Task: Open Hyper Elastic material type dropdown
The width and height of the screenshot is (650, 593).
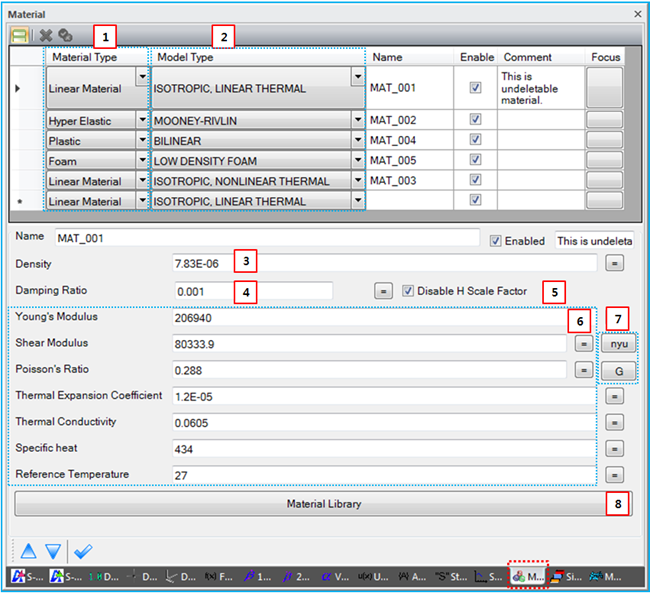Action: (x=142, y=120)
